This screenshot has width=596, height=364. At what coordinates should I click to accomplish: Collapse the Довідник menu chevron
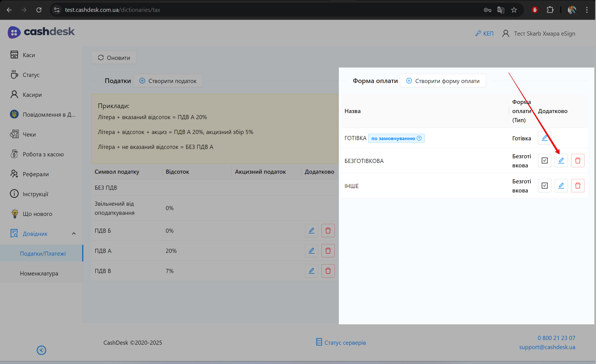pos(74,234)
